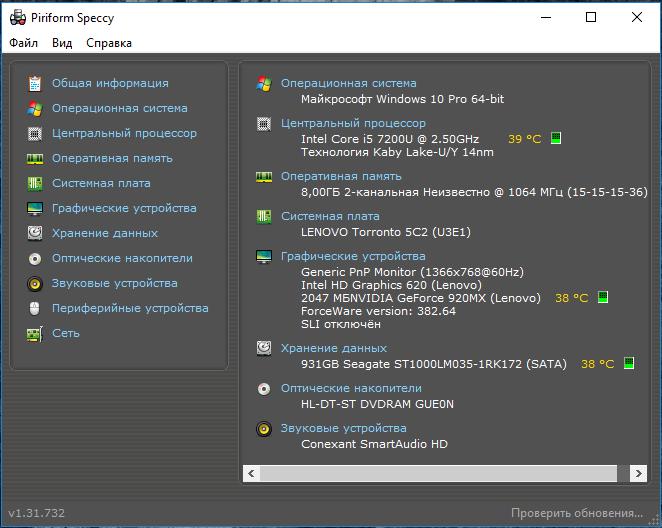Minimize the Speccy window
This screenshot has height=528, width=662.
point(545,17)
